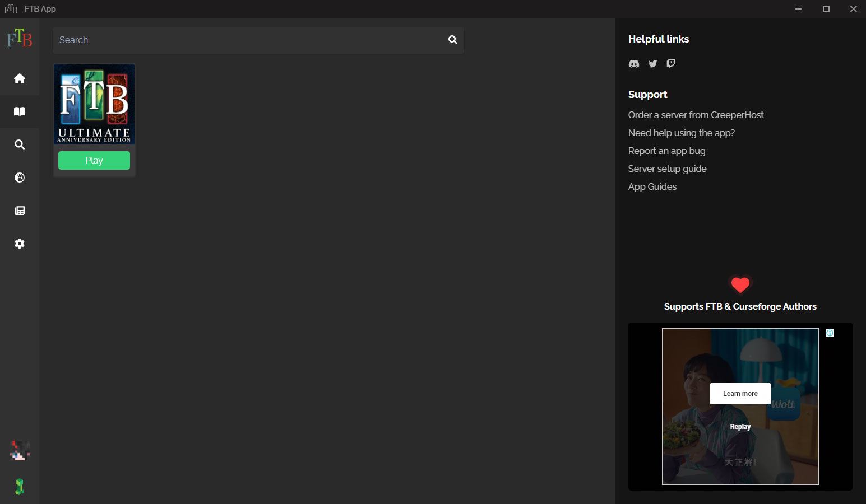Click the search magnifier icon in search bar
This screenshot has height=504, width=866.
(x=453, y=40)
